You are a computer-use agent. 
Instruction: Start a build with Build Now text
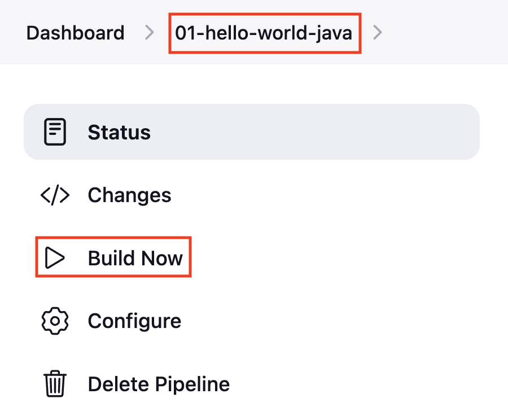(135, 259)
